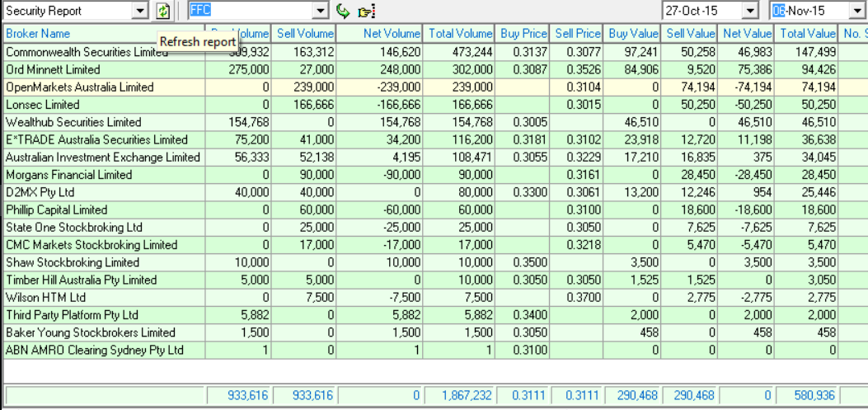Sort by the Broker Name column header

pos(104,34)
